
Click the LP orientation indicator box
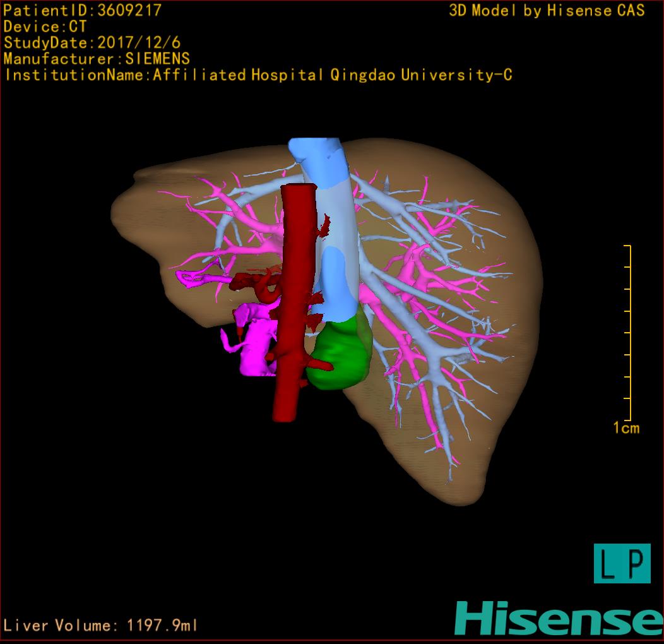[x=622, y=563]
